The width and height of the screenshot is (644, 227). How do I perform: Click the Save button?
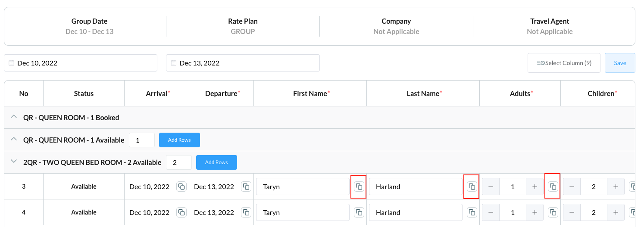pyautogui.click(x=619, y=63)
